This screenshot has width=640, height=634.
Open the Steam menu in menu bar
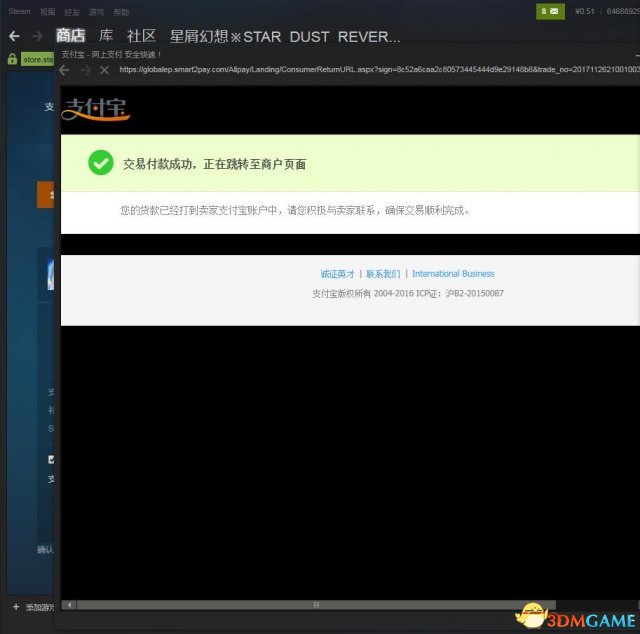[19, 11]
